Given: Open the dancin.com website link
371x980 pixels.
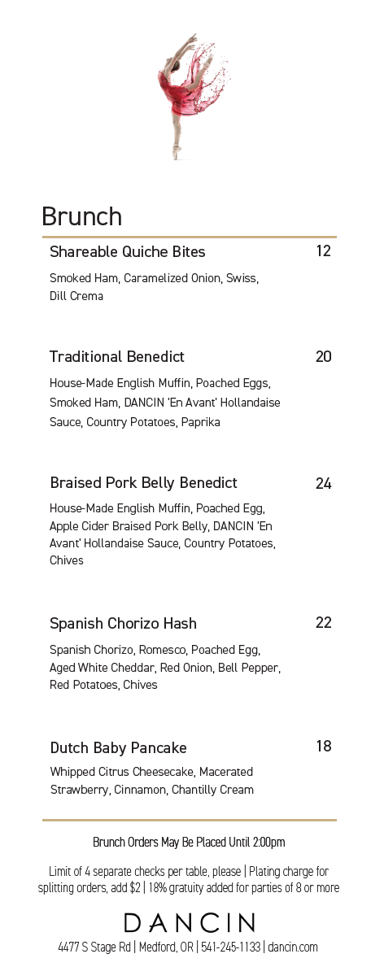Looking at the screenshot, I should click(x=293, y=947).
